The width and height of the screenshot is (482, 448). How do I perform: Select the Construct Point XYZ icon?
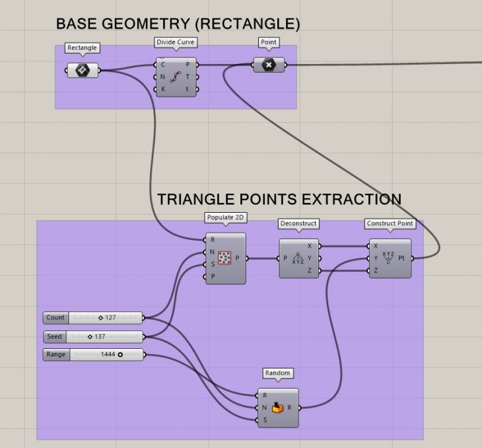[x=388, y=258]
